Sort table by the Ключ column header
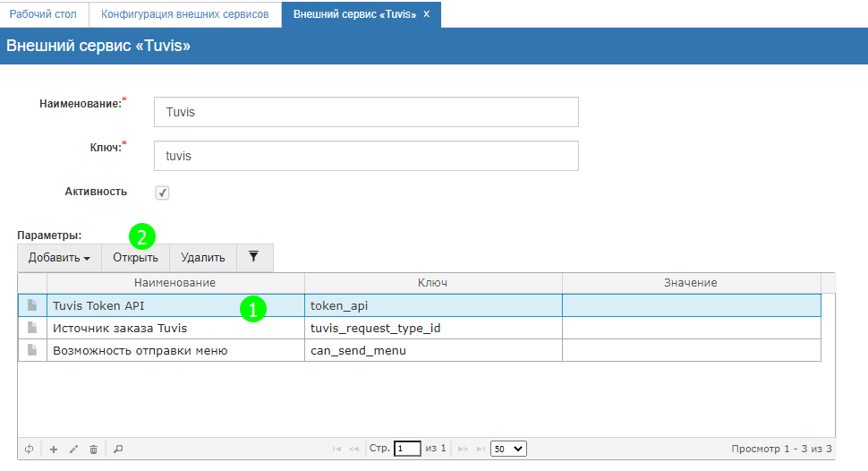The width and height of the screenshot is (868, 471). pyautogui.click(x=433, y=283)
